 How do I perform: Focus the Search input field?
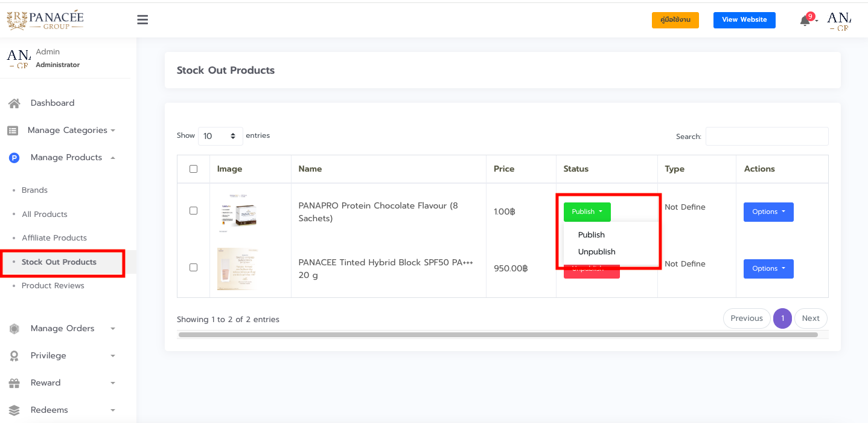point(767,137)
